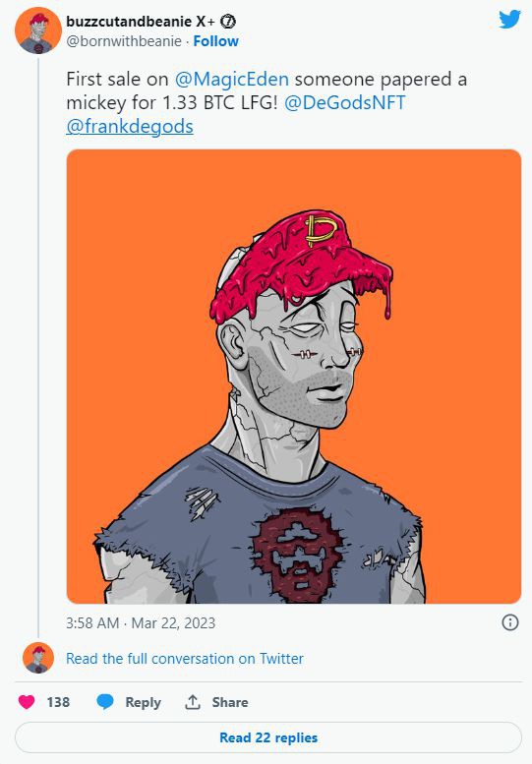Click the circled badge beside the username
532x764 pixels.
[228, 22]
